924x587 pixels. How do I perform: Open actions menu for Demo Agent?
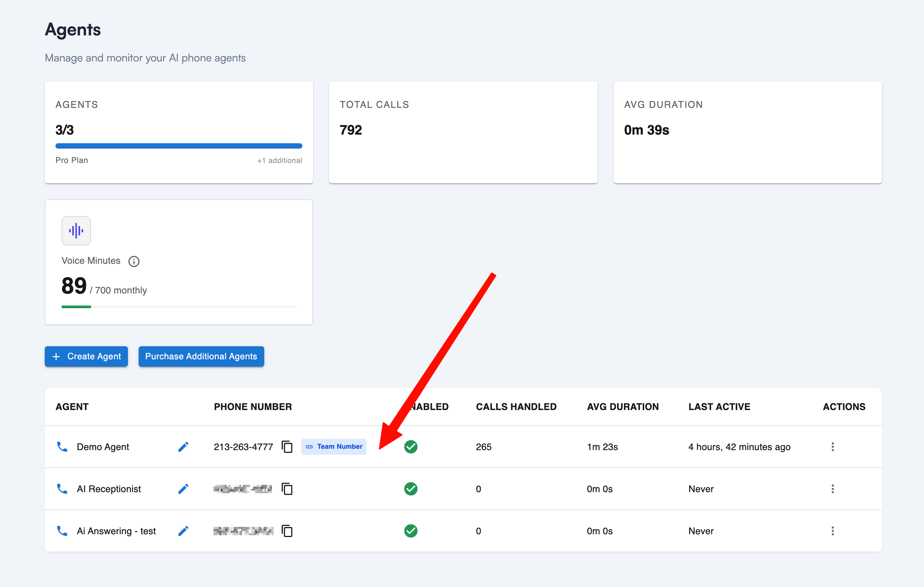pos(833,446)
